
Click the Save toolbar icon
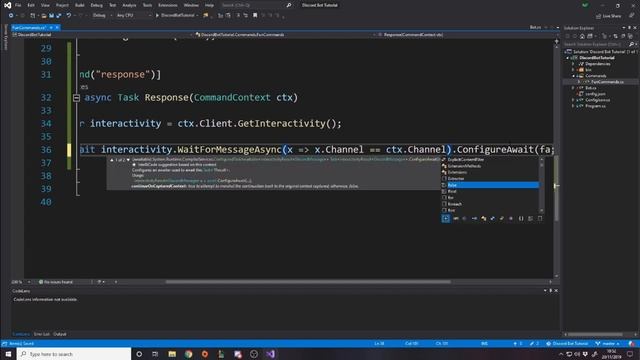[x=51, y=16]
